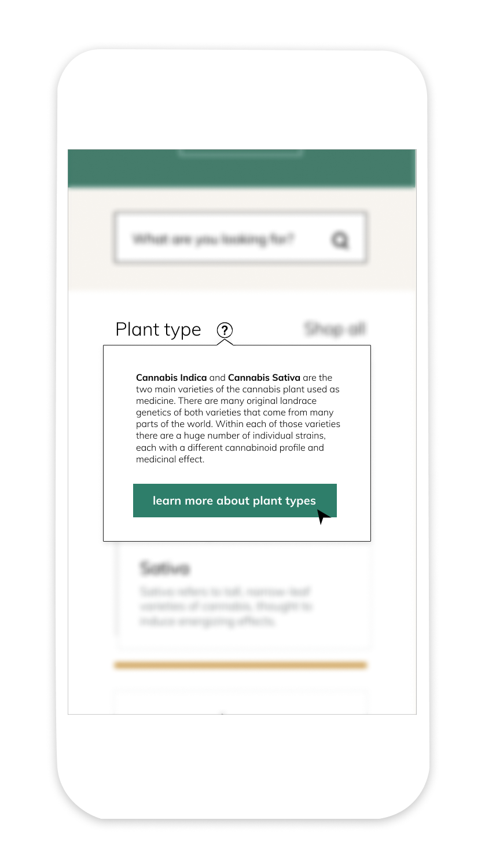The width and height of the screenshot is (485, 868).
Task: Select the Sativa card heading
Action: point(164,568)
